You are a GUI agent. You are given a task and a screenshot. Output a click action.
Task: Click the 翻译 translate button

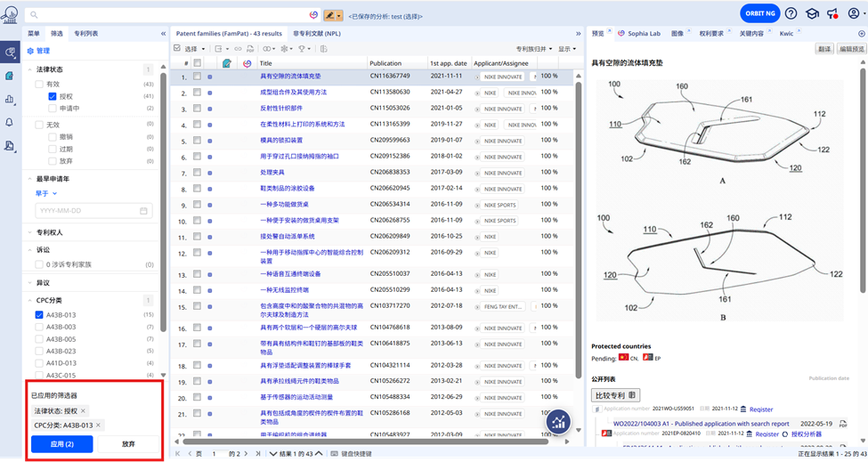pos(824,49)
